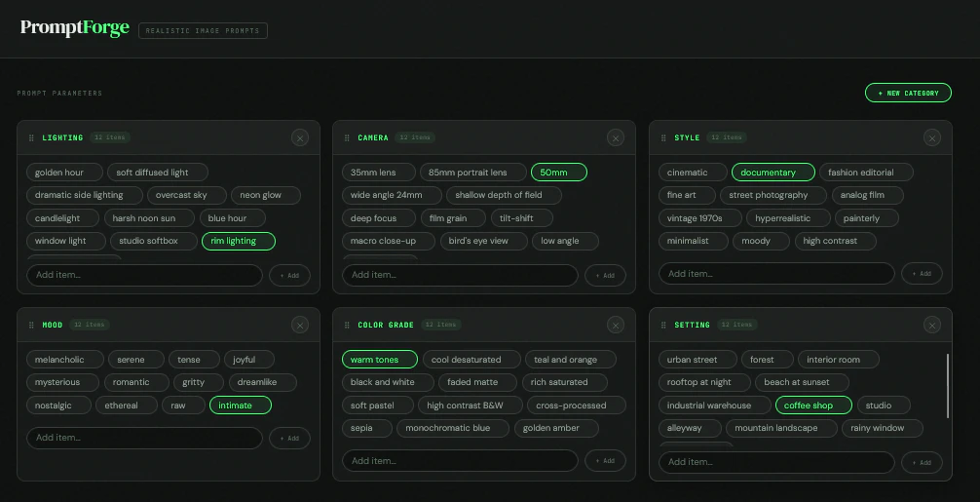Grab the Color Grade card drag handle icon
Screen dimensions: 980x502
click(x=347, y=325)
